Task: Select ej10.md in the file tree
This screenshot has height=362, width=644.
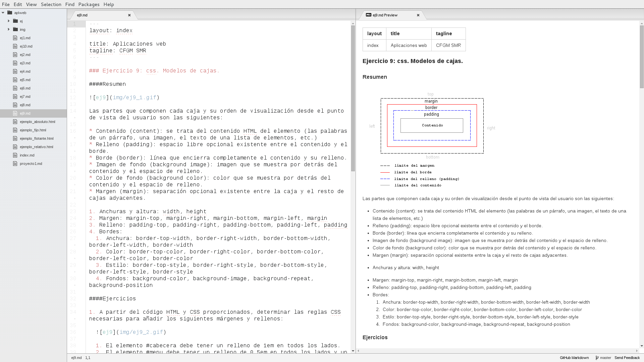Action: (26, 46)
